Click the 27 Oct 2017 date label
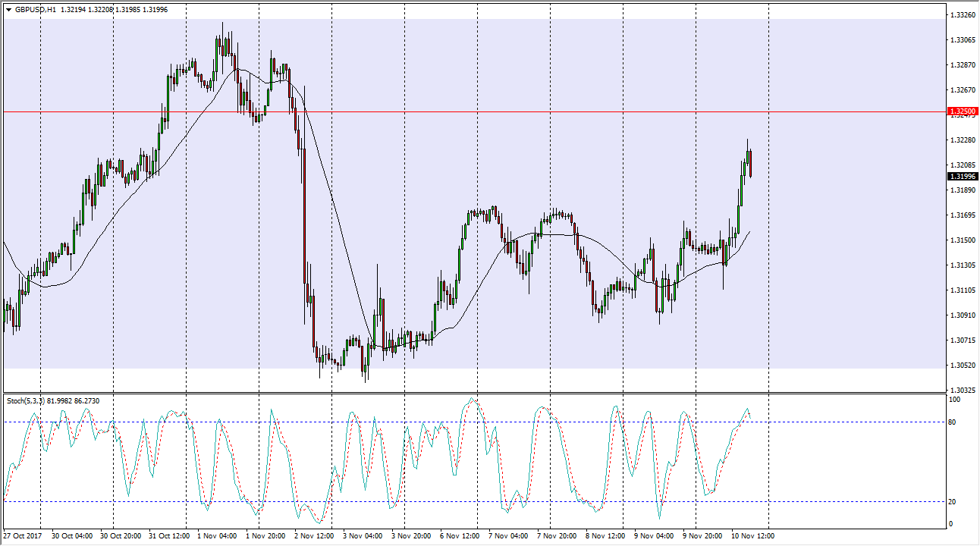Image resolution: width=980 pixels, height=546 pixels. pos(23,535)
